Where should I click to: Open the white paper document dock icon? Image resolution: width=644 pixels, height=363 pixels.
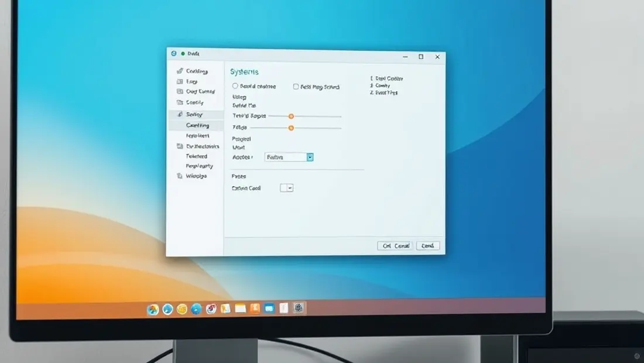click(284, 308)
